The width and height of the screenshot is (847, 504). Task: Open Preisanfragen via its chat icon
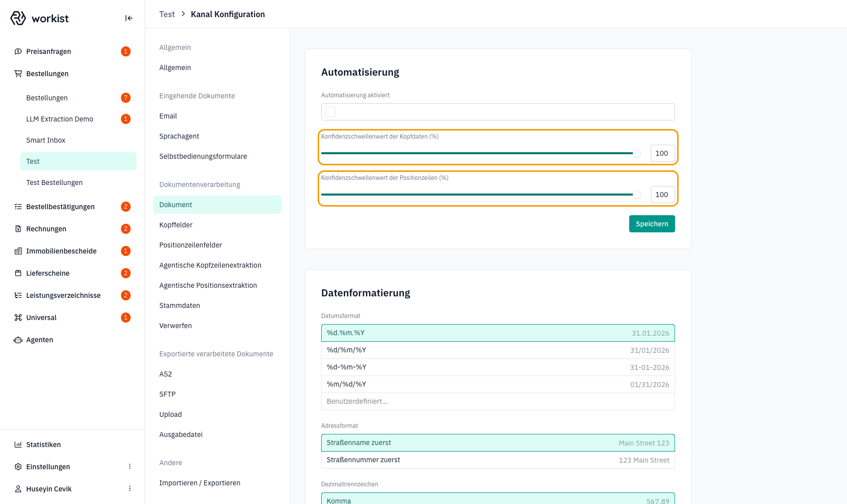(x=18, y=51)
